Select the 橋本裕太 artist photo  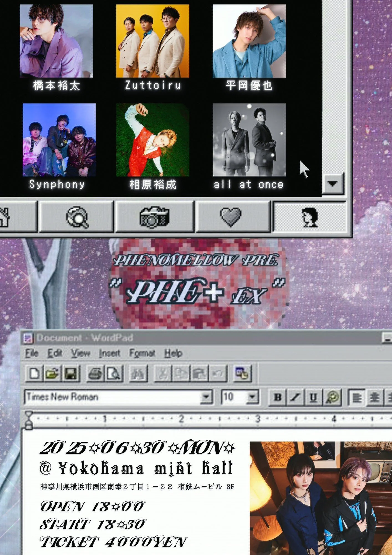56,41
